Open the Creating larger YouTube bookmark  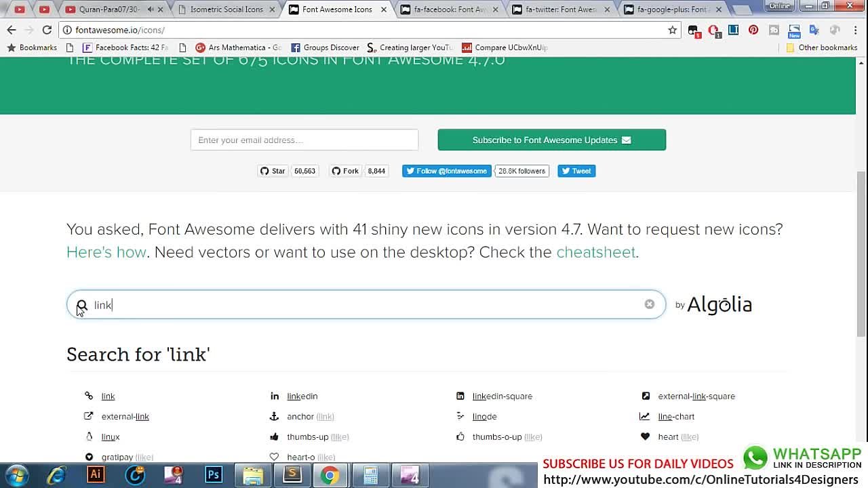[410, 47]
